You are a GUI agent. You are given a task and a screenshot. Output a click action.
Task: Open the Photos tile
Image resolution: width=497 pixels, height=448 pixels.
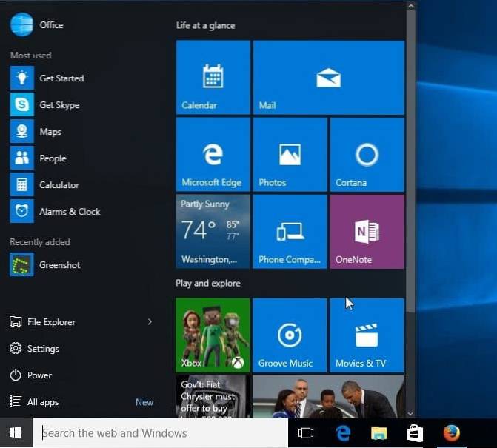tap(290, 154)
